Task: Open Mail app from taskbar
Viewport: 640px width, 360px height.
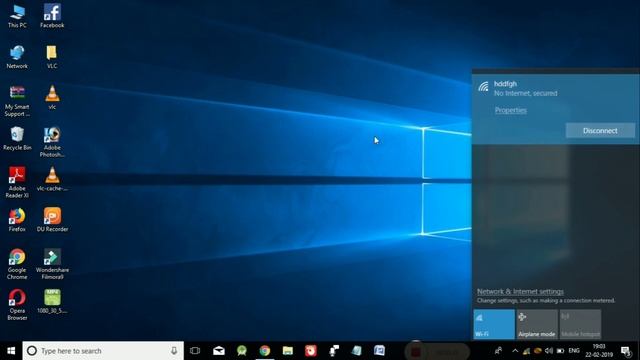Action: tap(219, 351)
